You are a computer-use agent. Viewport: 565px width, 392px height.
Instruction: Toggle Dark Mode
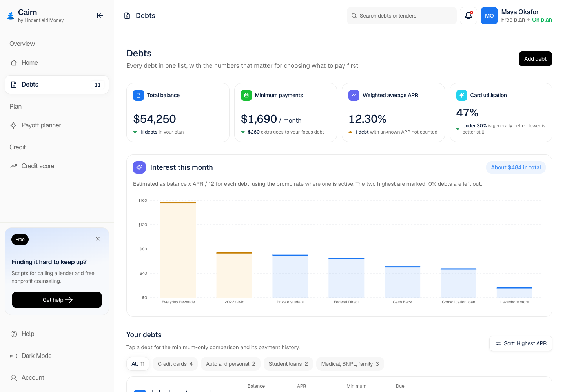point(57,356)
